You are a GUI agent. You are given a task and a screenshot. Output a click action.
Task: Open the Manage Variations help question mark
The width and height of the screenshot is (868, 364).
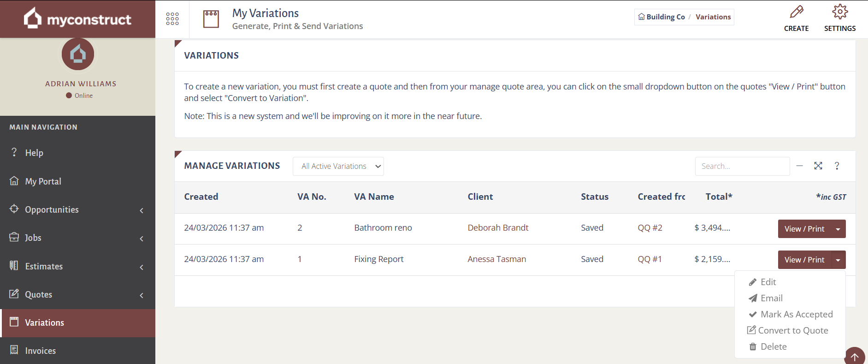837,166
